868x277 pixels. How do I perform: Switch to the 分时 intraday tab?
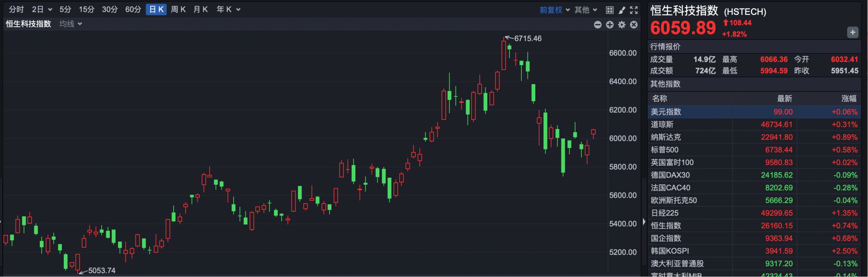16,10
